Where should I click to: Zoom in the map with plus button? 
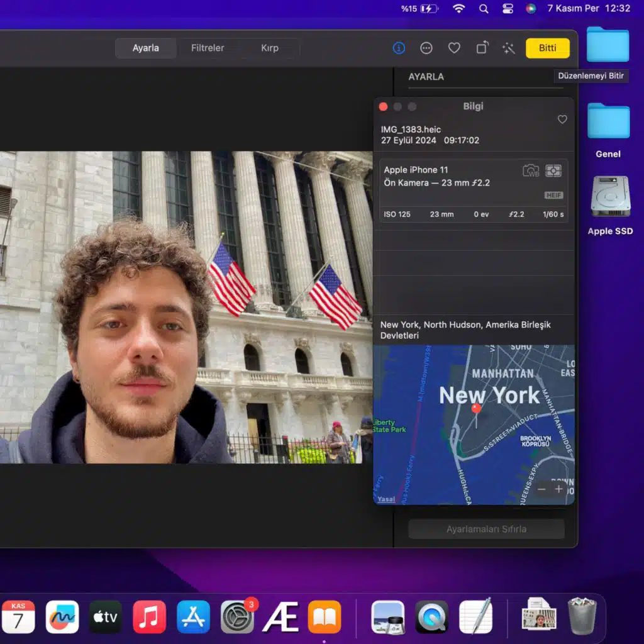click(559, 489)
